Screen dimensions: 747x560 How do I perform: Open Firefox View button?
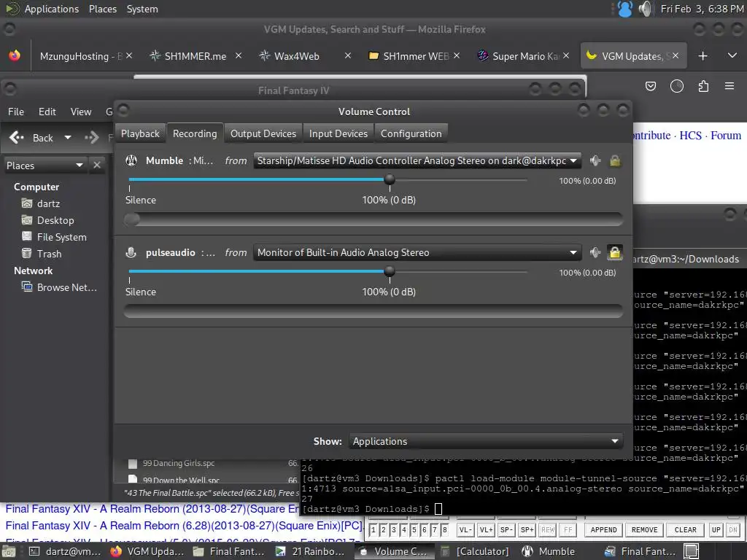(15, 55)
